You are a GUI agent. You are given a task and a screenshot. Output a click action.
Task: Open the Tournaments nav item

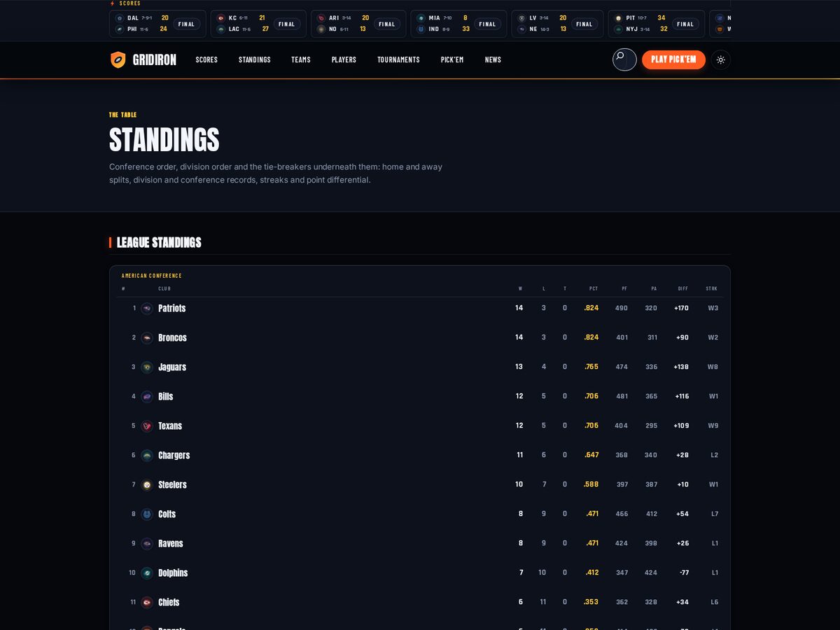(398, 59)
